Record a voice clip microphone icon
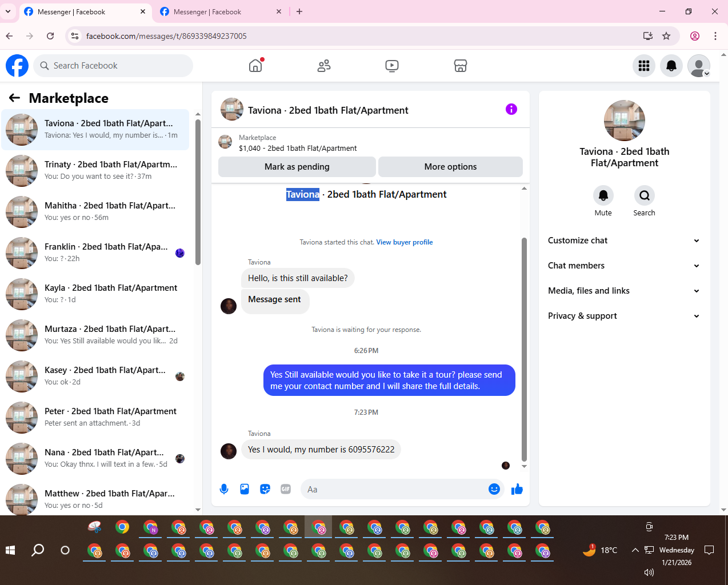728x585 pixels. click(x=224, y=489)
